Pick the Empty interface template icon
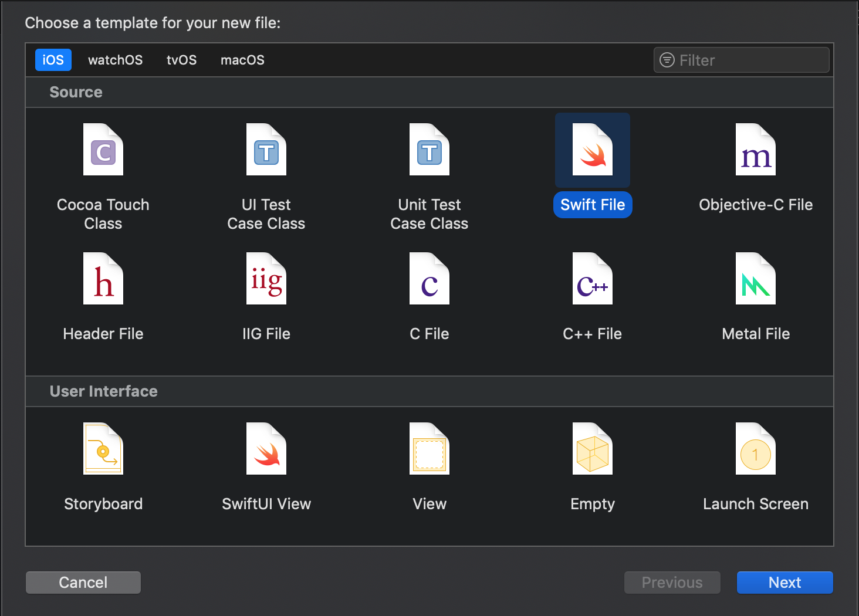The image size is (859, 616). (x=593, y=449)
